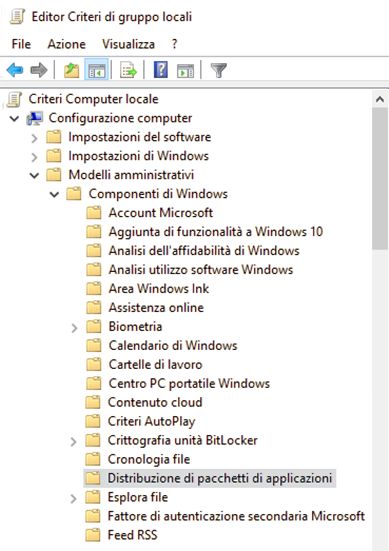
Task: Click folder icon beside Impostazioni di Windows
Action: point(54,156)
